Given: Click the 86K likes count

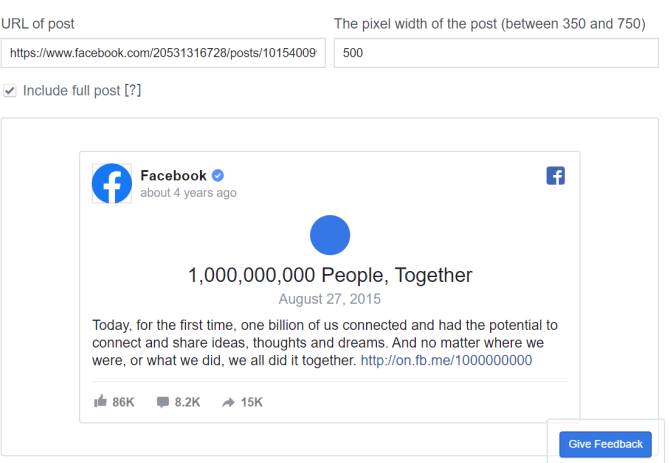Looking at the screenshot, I should [x=123, y=402].
